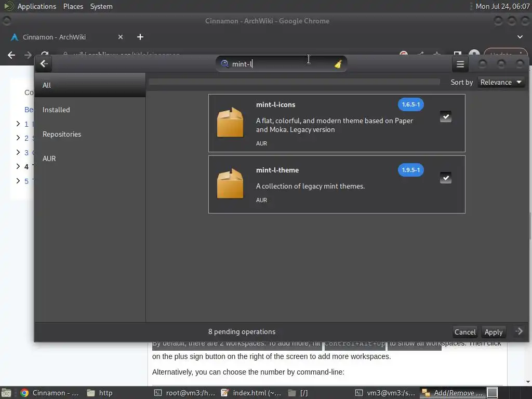
Task: Open the Places menu
Action: tap(73, 6)
